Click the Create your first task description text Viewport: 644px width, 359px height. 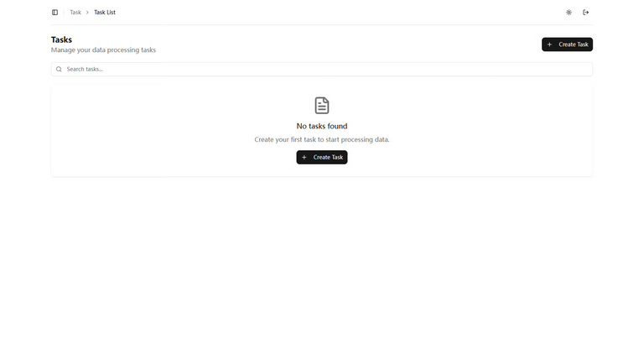[x=322, y=139]
